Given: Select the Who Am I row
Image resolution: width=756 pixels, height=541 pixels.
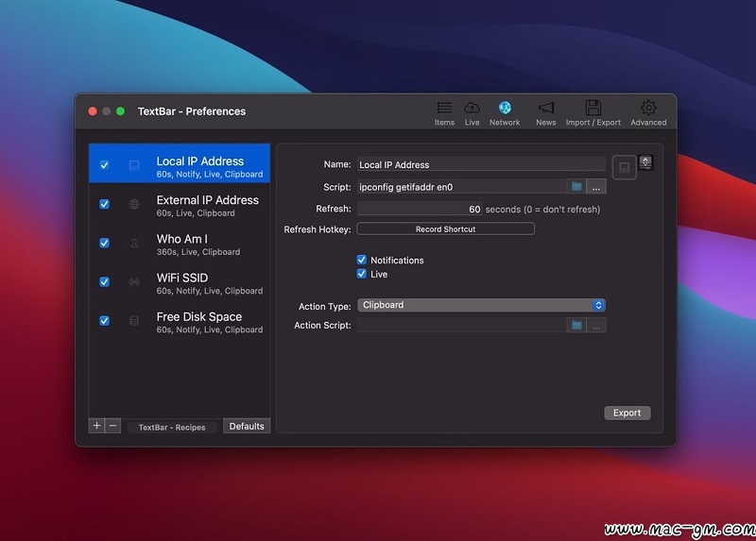Looking at the screenshot, I should pos(180,244).
